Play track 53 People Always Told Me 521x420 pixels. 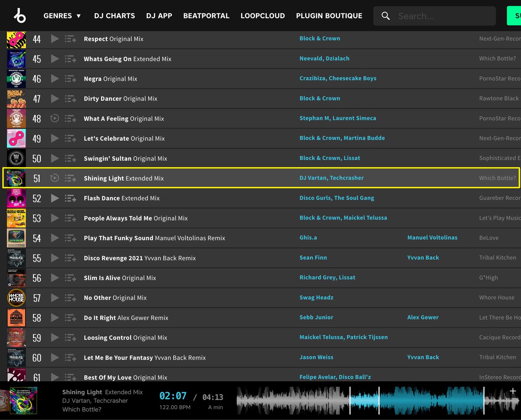pyautogui.click(x=55, y=218)
